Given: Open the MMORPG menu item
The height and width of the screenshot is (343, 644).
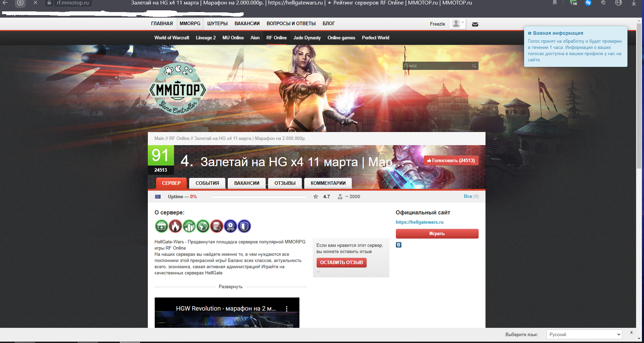Looking at the screenshot, I should point(190,23).
